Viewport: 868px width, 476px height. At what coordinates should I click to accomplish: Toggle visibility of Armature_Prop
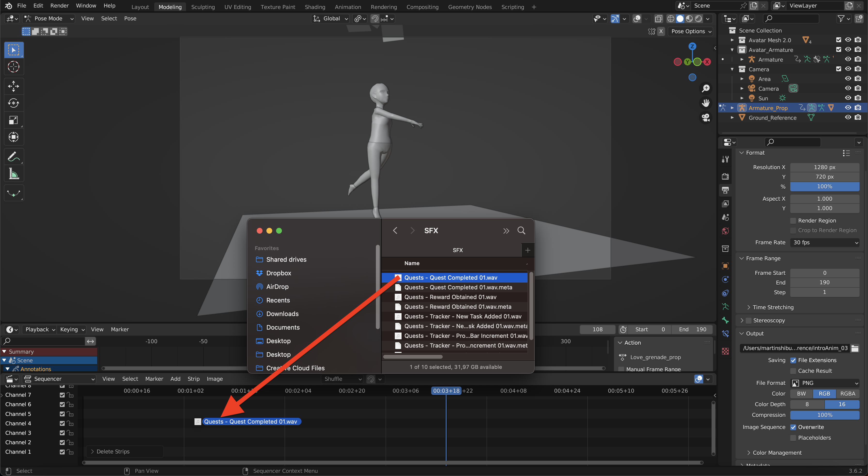[x=848, y=108]
